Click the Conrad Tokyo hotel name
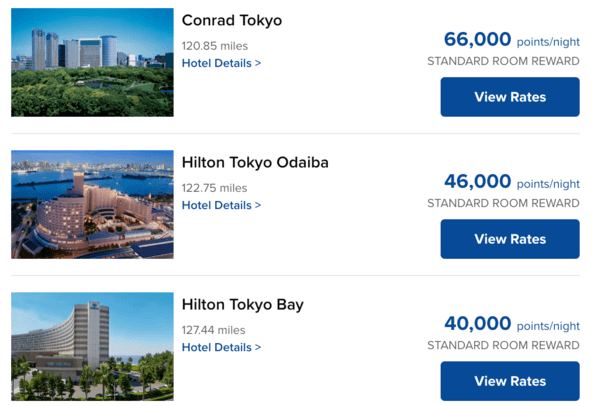 coord(232,20)
